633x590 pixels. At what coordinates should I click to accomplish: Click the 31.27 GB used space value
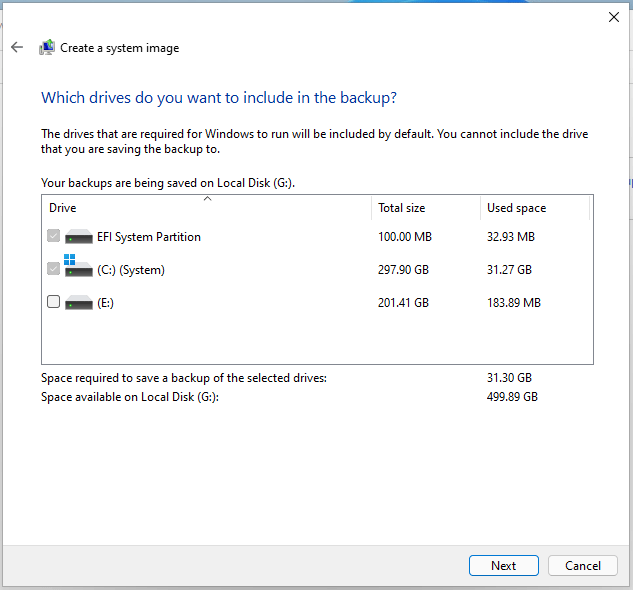[x=509, y=270]
